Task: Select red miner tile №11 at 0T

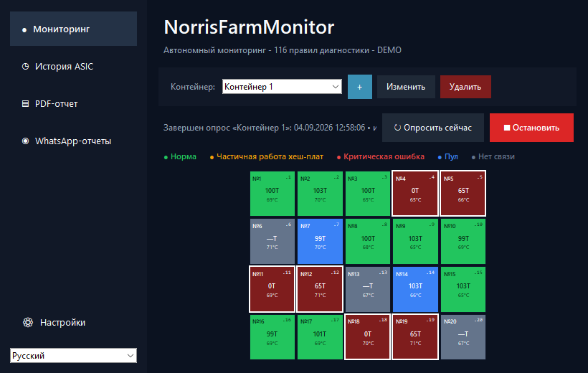Action: [x=272, y=289]
